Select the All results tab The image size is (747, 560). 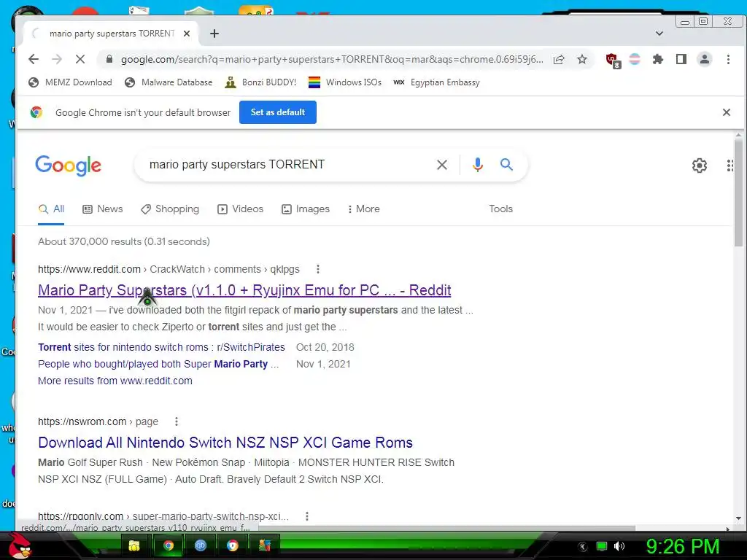52,209
